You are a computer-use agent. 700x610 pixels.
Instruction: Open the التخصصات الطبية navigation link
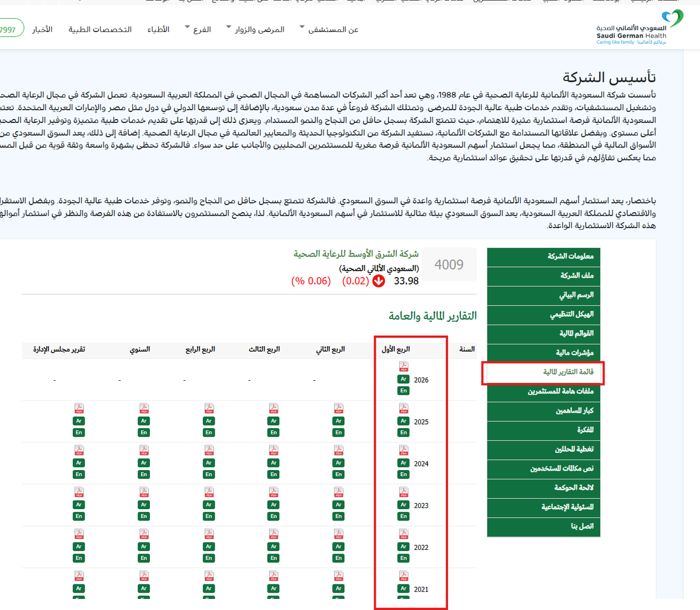pos(100,29)
